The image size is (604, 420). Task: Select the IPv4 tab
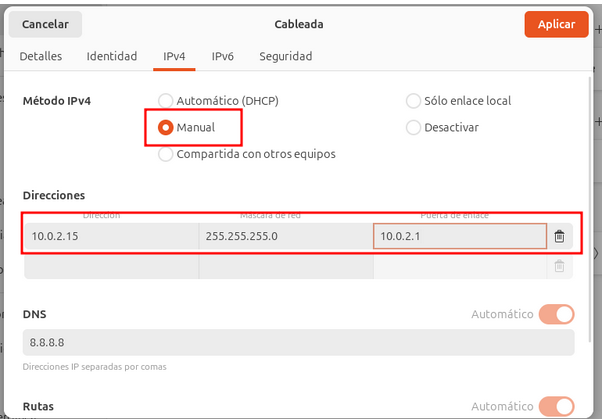pos(174,57)
